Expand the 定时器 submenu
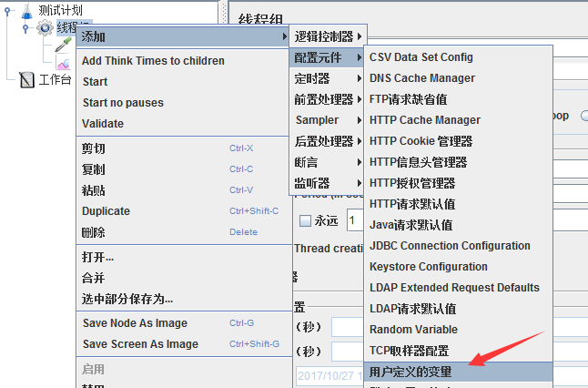Screen dimensions: 588x388 327,78
